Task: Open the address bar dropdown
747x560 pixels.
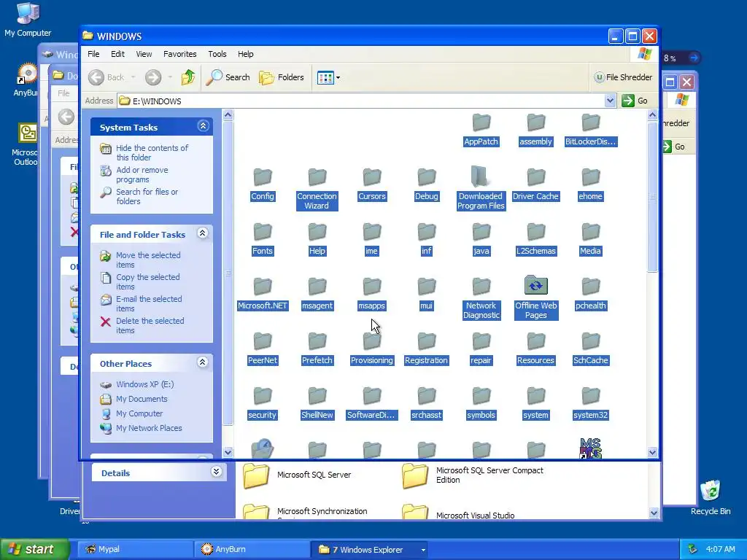Action: [x=610, y=101]
